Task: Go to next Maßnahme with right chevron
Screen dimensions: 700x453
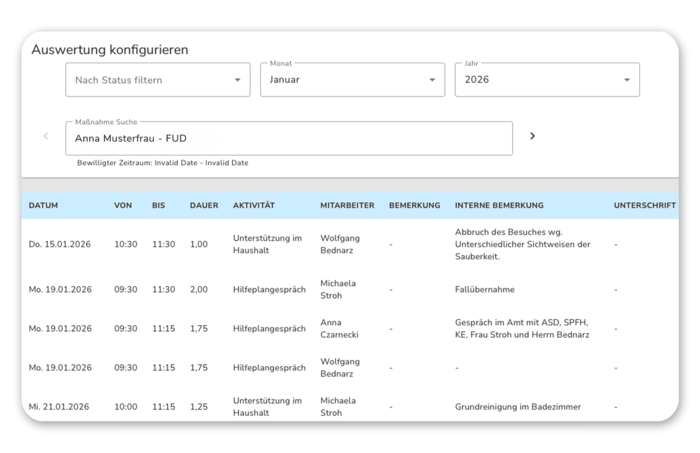Action: [x=532, y=136]
